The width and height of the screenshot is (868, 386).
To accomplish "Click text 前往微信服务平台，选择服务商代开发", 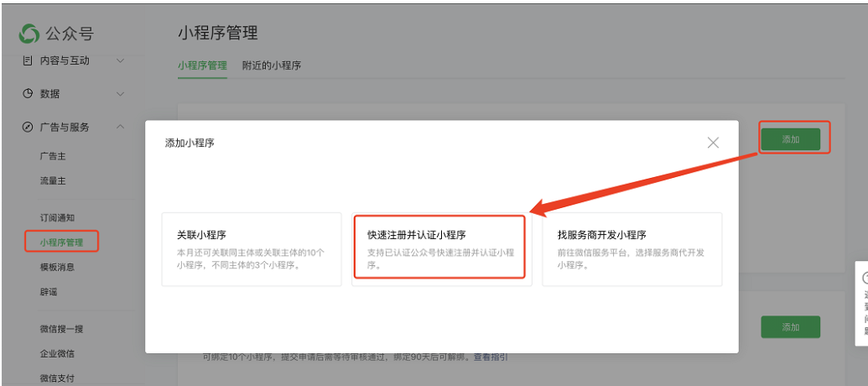I will (x=631, y=253).
